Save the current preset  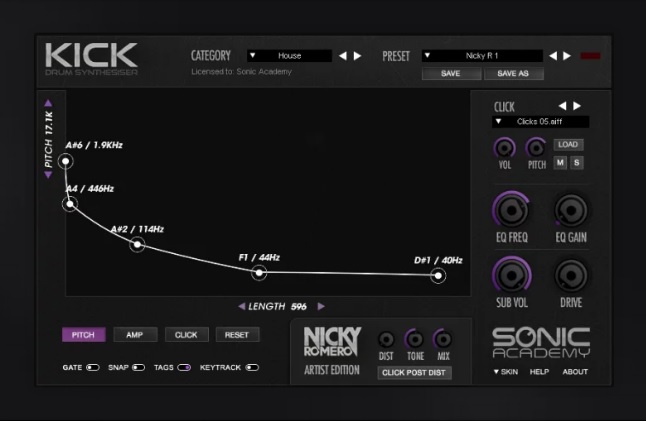[451, 73]
